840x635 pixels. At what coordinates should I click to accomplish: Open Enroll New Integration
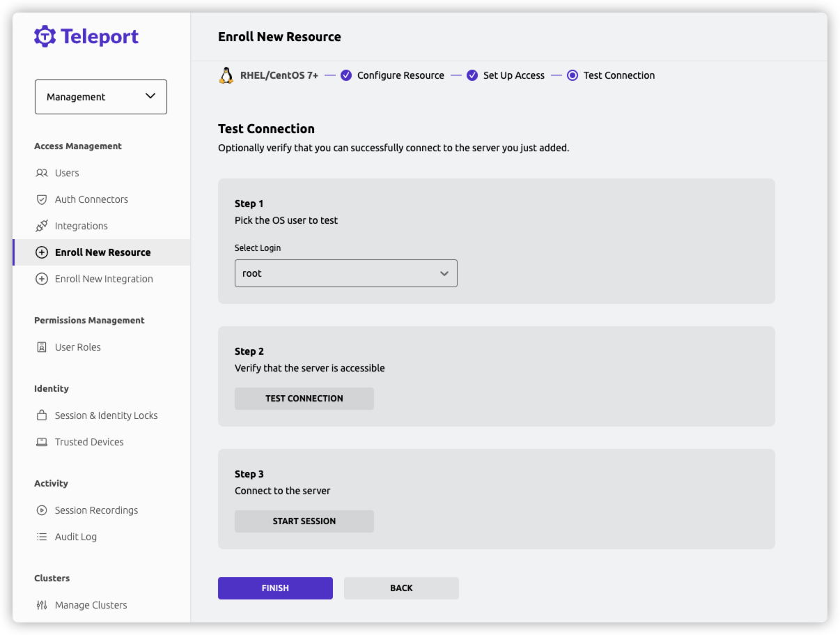point(101,279)
